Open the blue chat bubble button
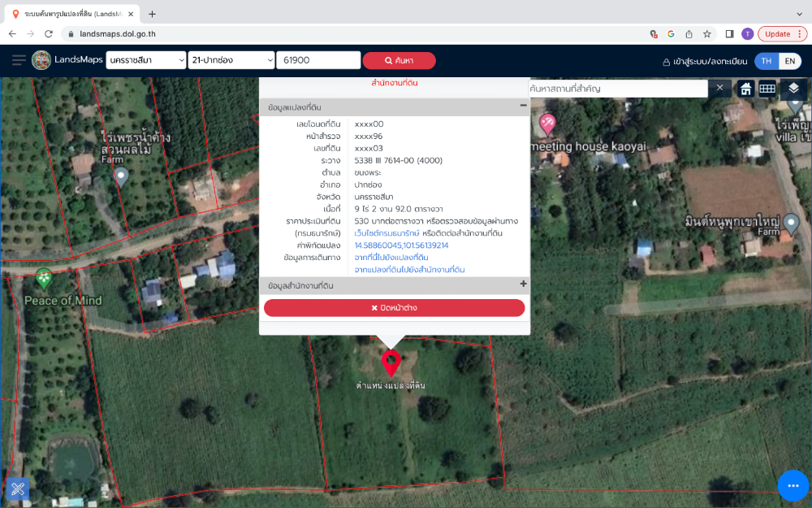Screen dimensions: 812x508 click(793, 485)
